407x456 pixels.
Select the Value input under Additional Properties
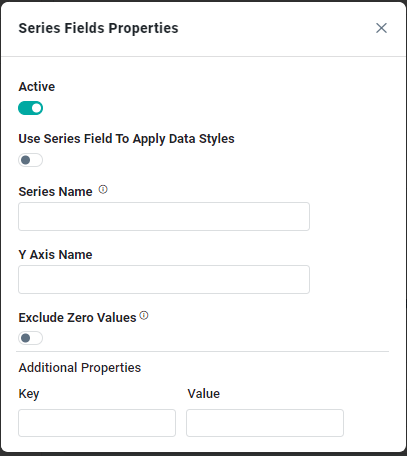click(265, 423)
